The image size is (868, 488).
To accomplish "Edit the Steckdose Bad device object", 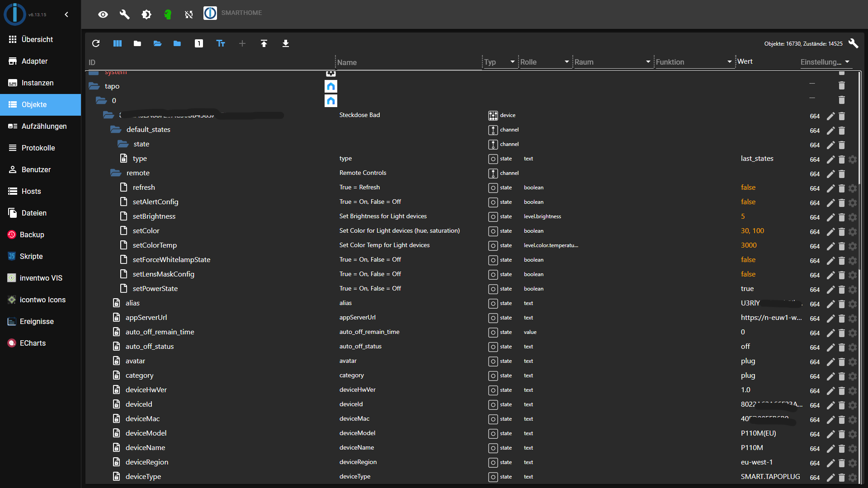I will [x=830, y=116].
